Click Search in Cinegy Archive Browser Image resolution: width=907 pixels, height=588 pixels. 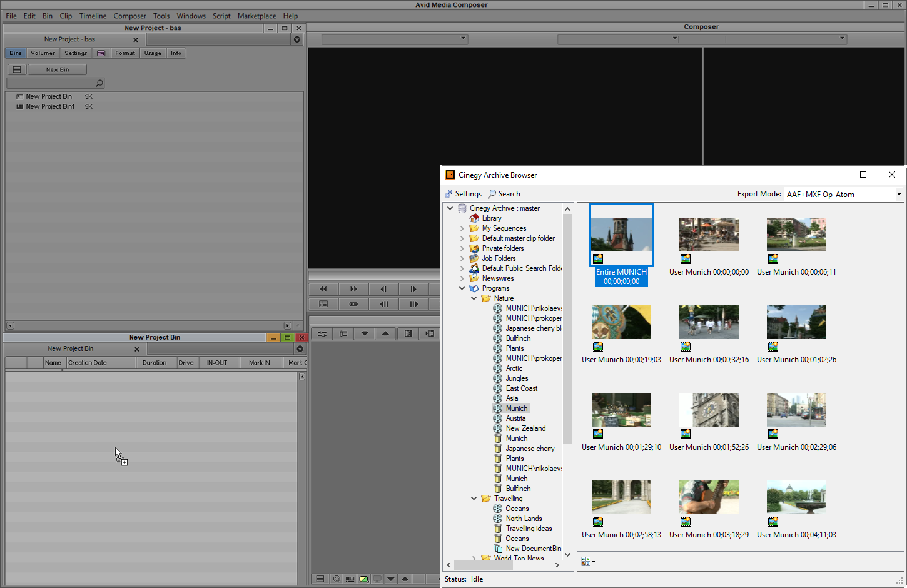(504, 194)
